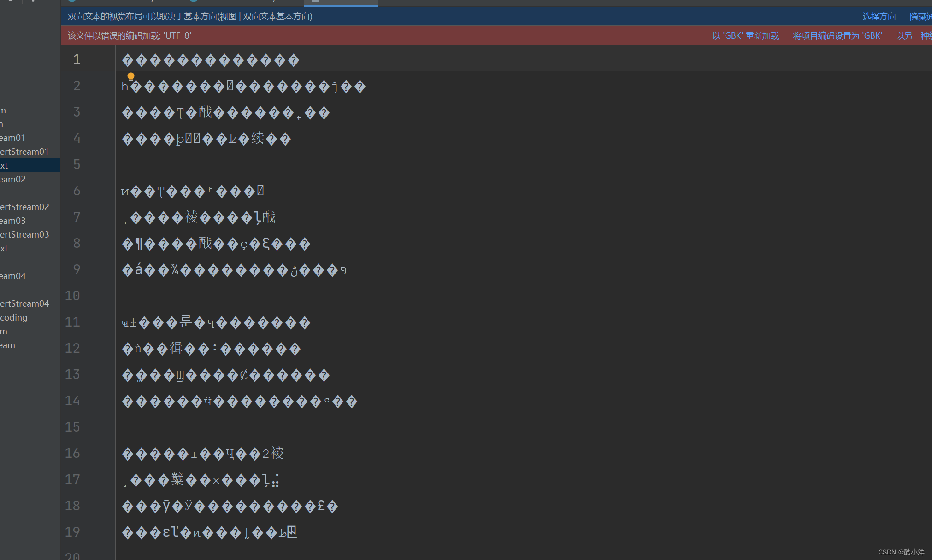Screen dimensions: 932x560
Task: Select 'coding' in the project tree
Action: (x=14, y=317)
